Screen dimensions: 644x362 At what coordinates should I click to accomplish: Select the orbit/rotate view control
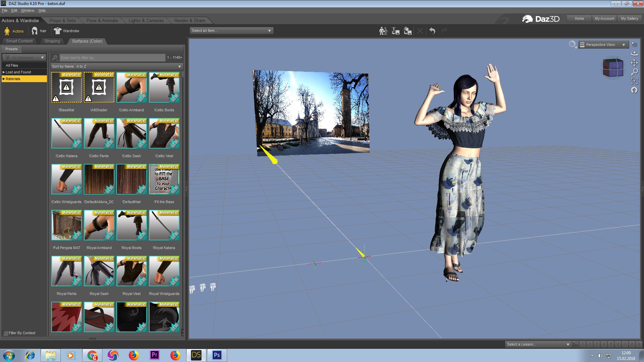click(634, 54)
